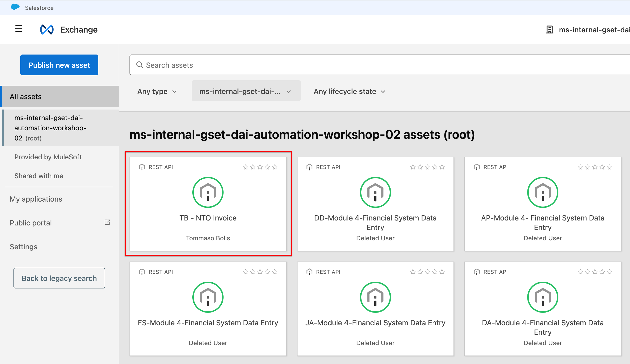Click the DA-Module 4 asset circle icon
Screen dimensions: 630x364
[543, 297]
